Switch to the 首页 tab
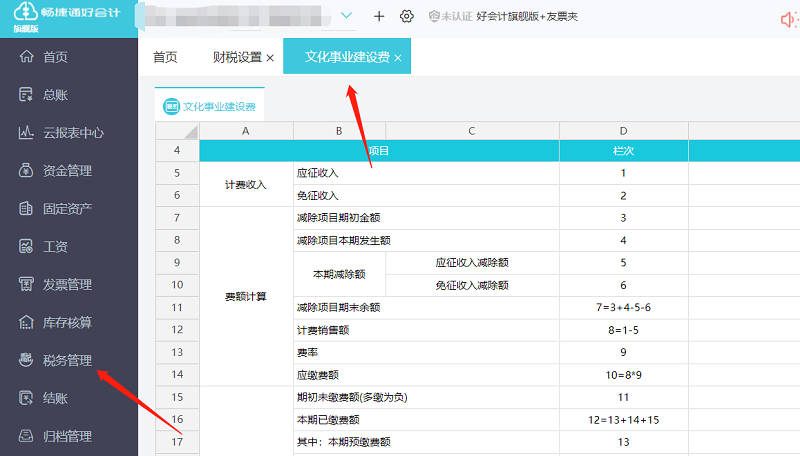 [x=165, y=57]
